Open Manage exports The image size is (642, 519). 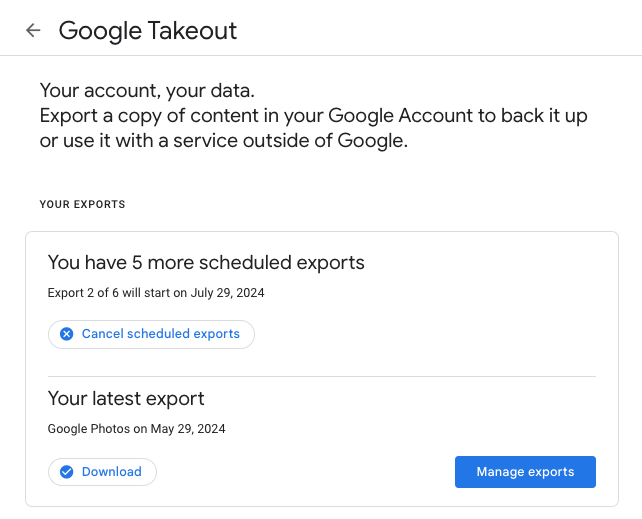525,472
